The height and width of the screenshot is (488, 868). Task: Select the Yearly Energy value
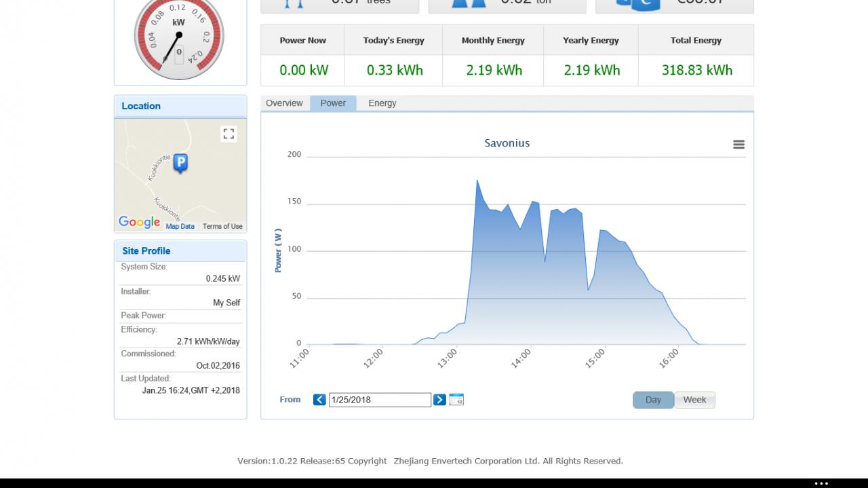pos(591,70)
